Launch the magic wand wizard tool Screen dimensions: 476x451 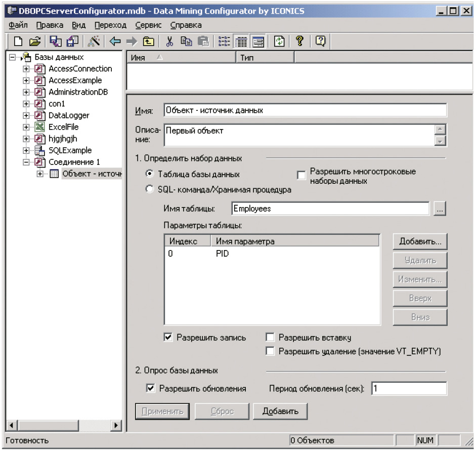(x=94, y=41)
